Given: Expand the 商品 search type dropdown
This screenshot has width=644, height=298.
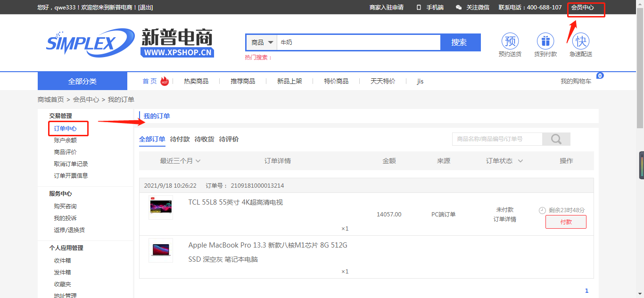Looking at the screenshot, I should [x=262, y=42].
